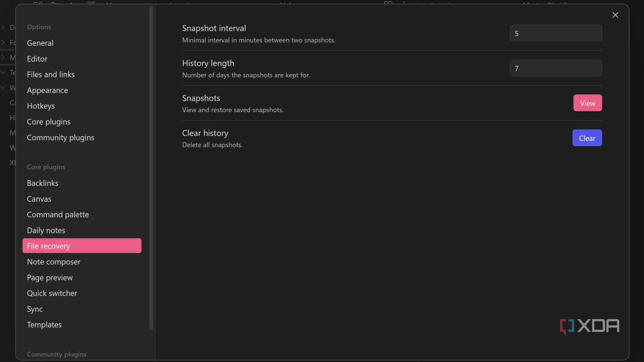Open Page preview settings
Screen dimensions: 644x362
[x=50, y=277]
